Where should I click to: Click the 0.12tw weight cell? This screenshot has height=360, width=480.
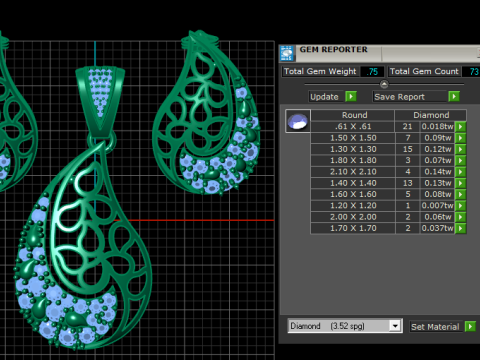(437, 149)
